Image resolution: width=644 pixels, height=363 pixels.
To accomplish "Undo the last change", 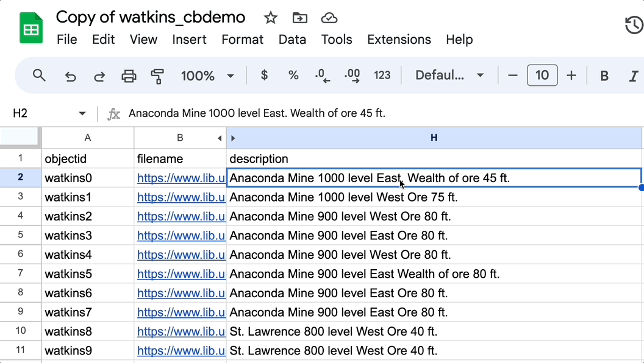I will (70, 76).
